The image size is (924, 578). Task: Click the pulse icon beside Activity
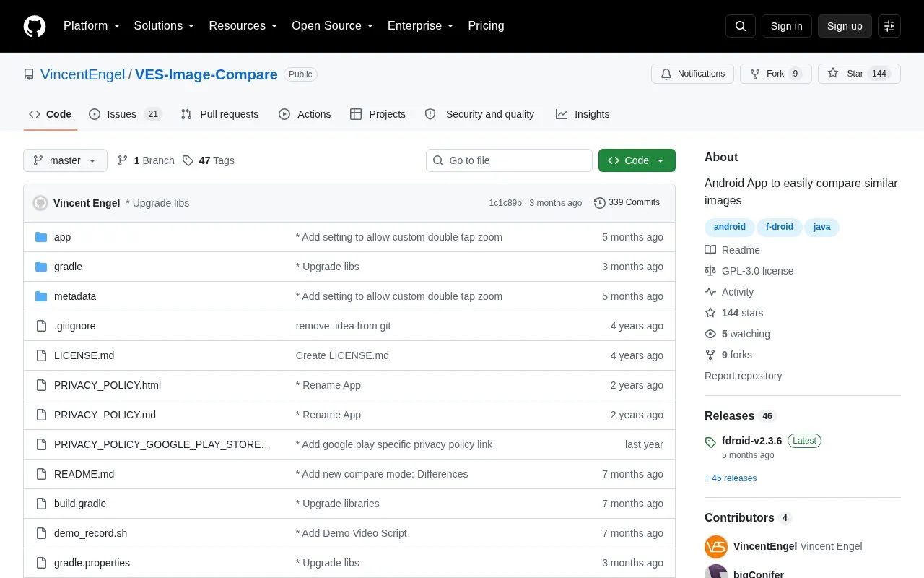tap(710, 292)
